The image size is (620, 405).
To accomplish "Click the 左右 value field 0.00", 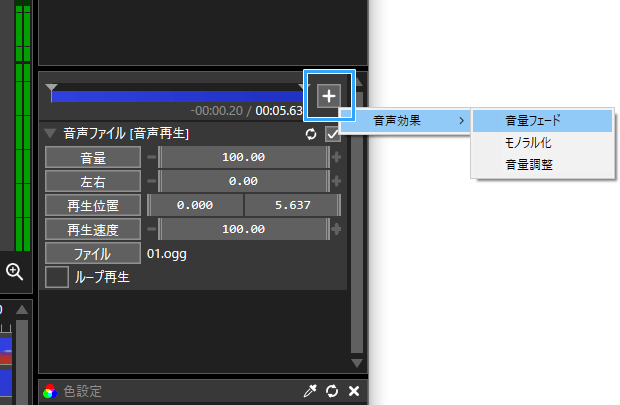I will [x=244, y=182].
